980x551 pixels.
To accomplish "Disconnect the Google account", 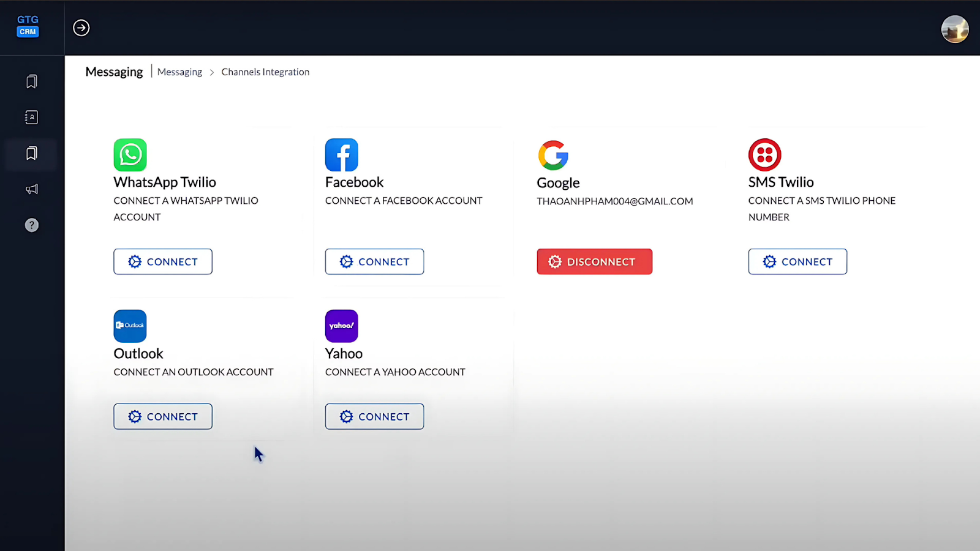I will click(x=595, y=261).
